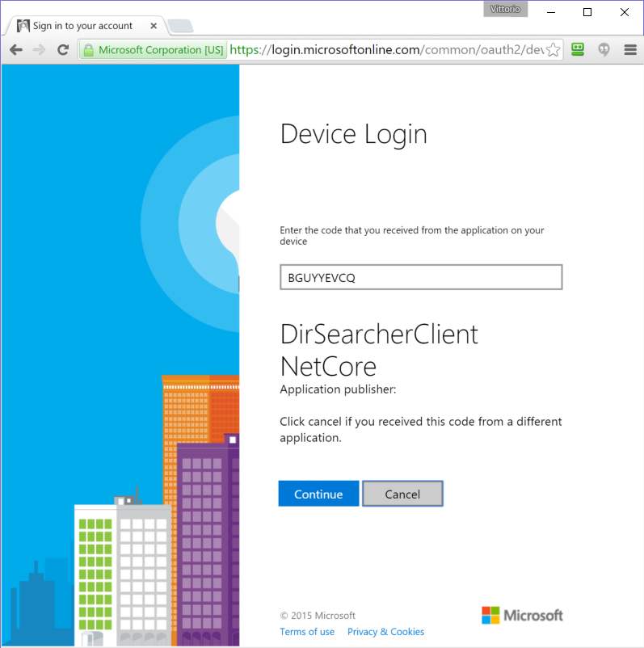
Task: Click the green padlock security icon
Action: [88, 50]
